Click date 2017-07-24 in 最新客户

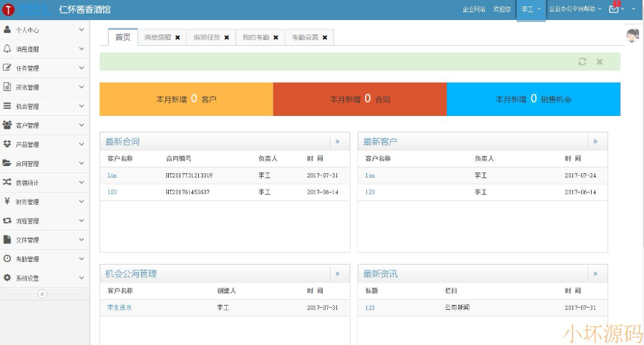click(580, 175)
